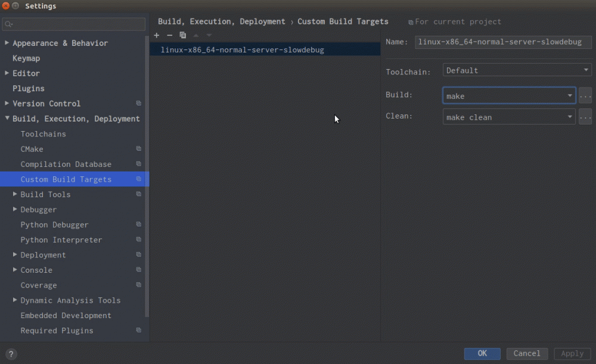The width and height of the screenshot is (596, 364).
Task: Move the selected target up
Action: [x=195, y=35]
